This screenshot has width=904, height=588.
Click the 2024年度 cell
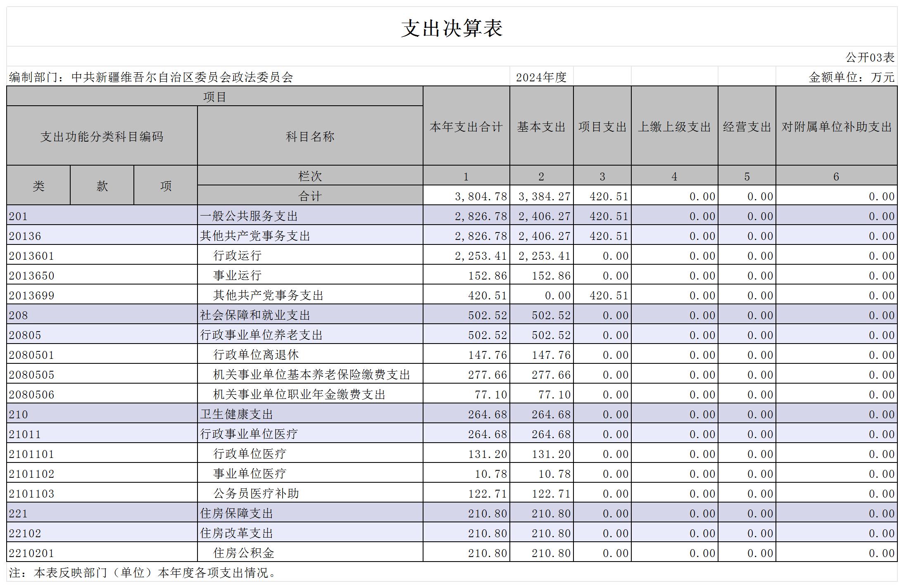click(x=541, y=77)
